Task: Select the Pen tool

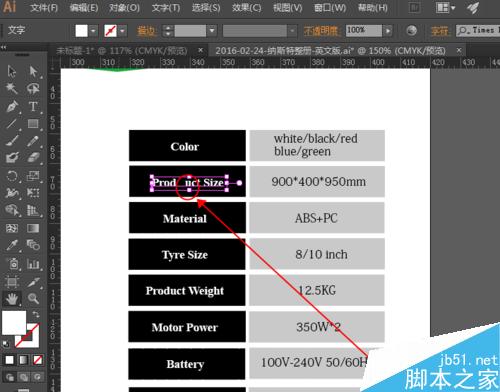Action: pos(12,106)
